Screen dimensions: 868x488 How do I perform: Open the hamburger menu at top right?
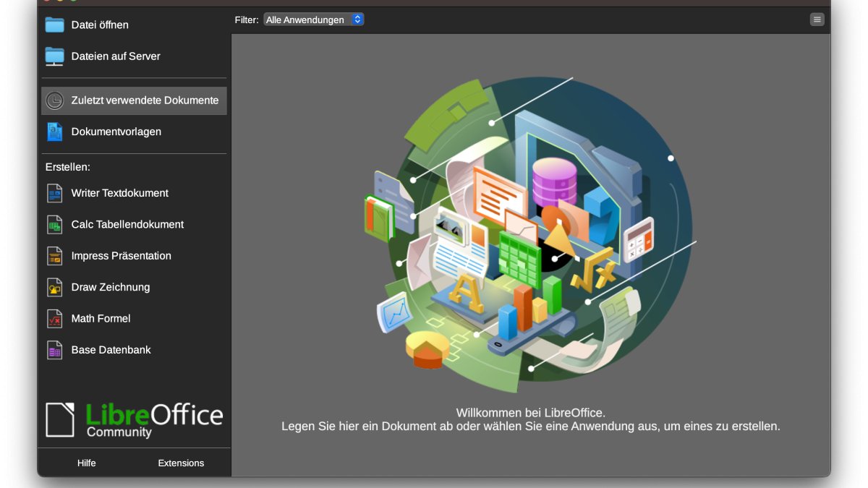pyautogui.click(x=817, y=20)
